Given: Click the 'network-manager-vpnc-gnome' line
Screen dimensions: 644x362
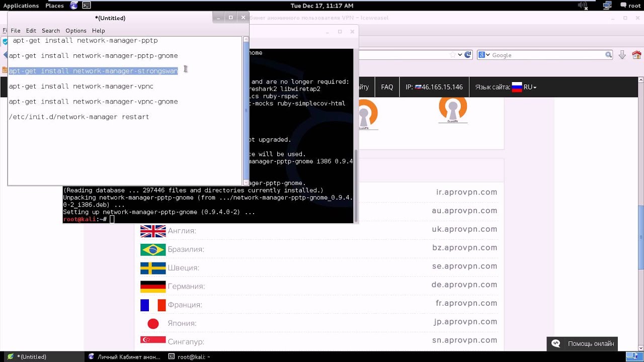Looking at the screenshot, I should click(x=93, y=102).
